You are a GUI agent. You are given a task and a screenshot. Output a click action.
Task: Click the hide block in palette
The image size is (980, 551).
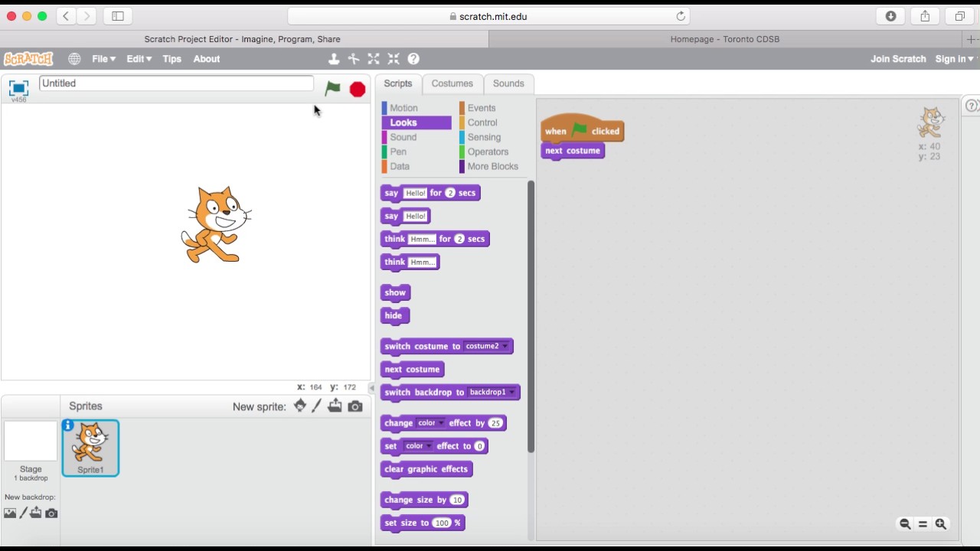point(394,315)
